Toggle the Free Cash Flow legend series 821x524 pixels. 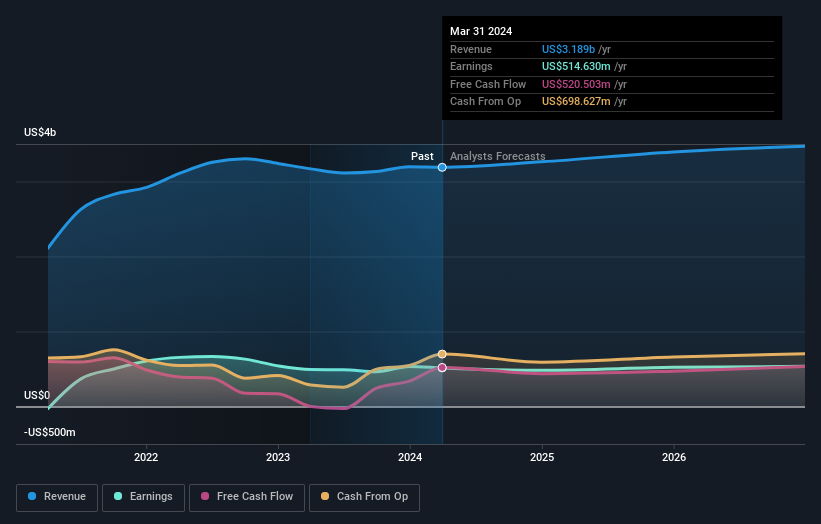pos(247,497)
